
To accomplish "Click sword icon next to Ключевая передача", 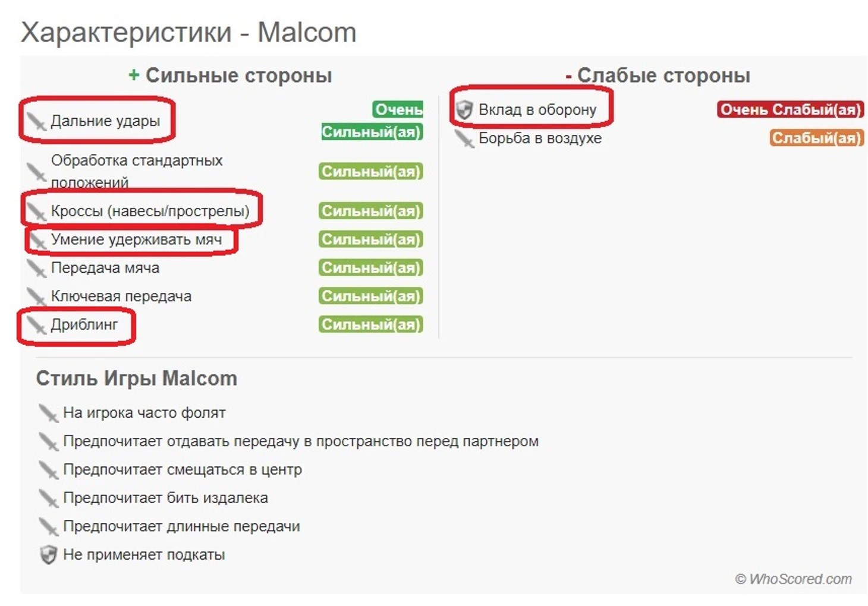I will (36, 296).
